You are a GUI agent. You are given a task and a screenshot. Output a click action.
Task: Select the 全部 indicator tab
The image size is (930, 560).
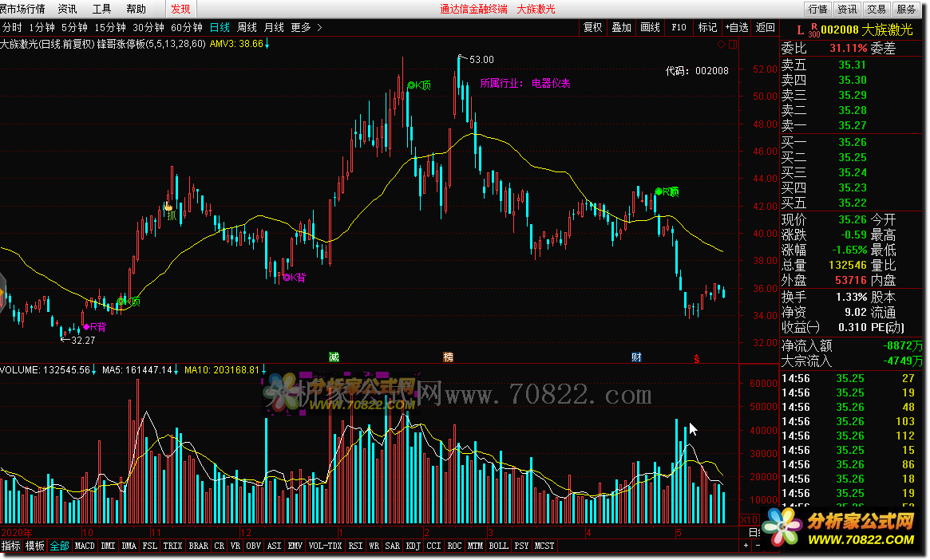tap(59, 546)
